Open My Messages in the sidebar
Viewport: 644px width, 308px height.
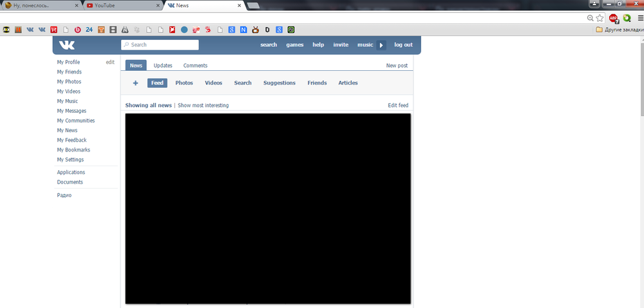click(71, 111)
